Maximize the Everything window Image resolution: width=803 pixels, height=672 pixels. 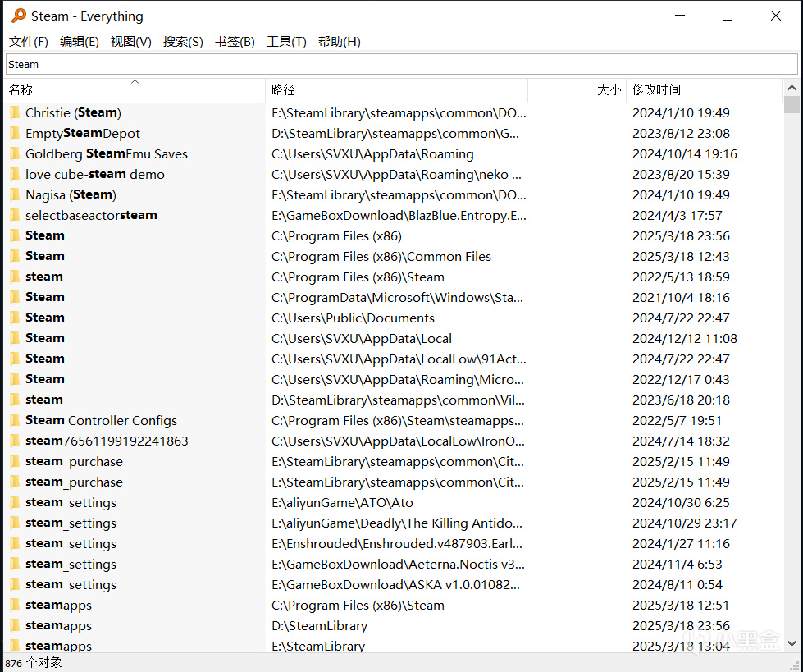(x=728, y=16)
